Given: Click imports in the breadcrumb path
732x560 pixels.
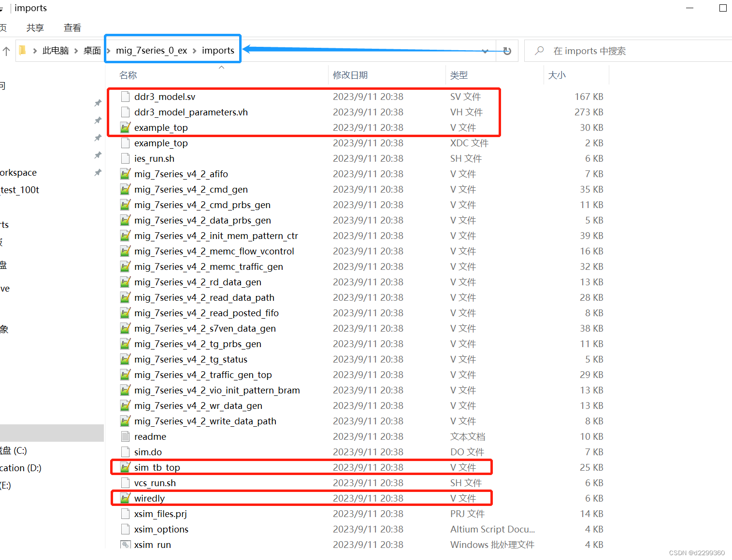Looking at the screenshot, I should 218,51.
